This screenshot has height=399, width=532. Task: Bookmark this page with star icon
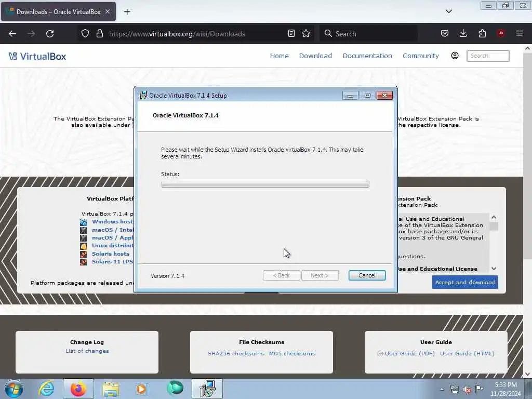[x=306, y=33]
